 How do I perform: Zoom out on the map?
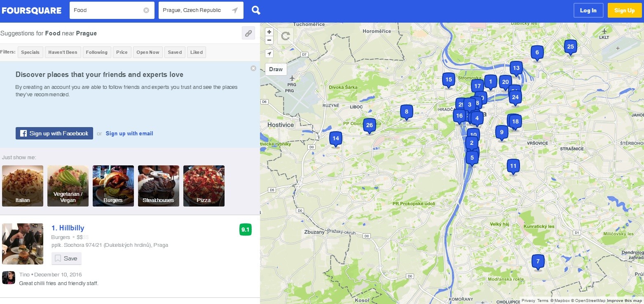pyautogui.click(x=269, y=40)
